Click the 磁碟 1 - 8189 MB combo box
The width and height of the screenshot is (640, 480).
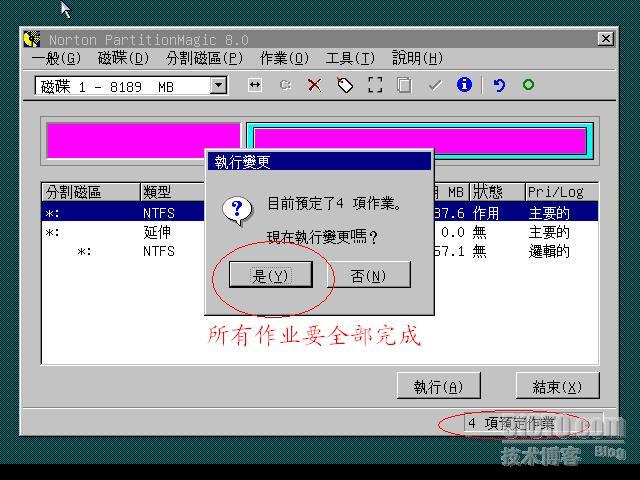(131, 86)
